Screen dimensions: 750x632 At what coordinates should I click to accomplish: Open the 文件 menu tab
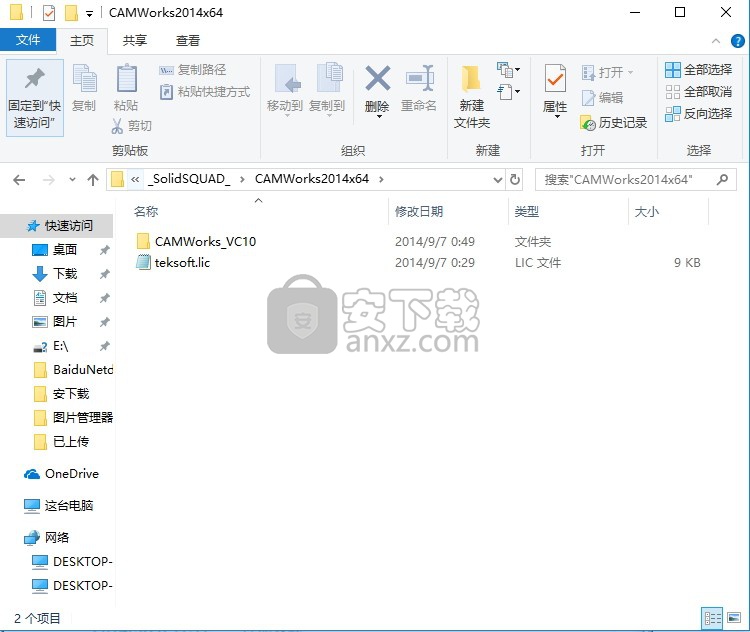28,40
